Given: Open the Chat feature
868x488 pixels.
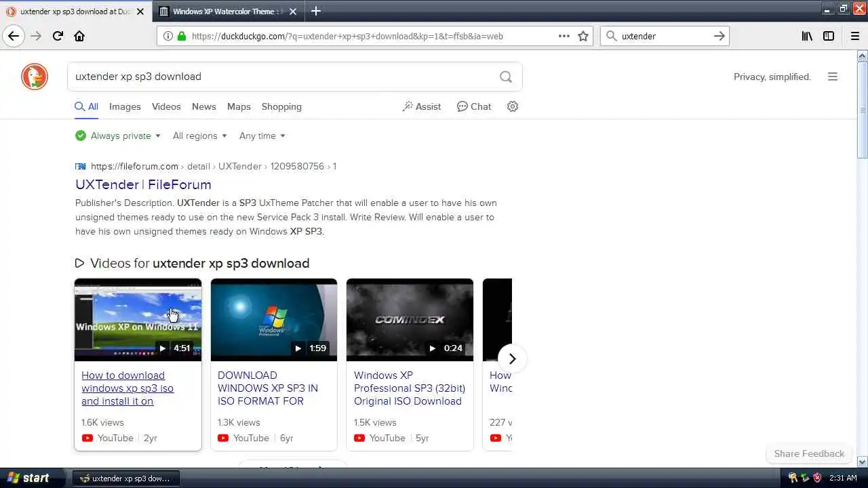Looking at the screenshot, I should coord(474,106).
